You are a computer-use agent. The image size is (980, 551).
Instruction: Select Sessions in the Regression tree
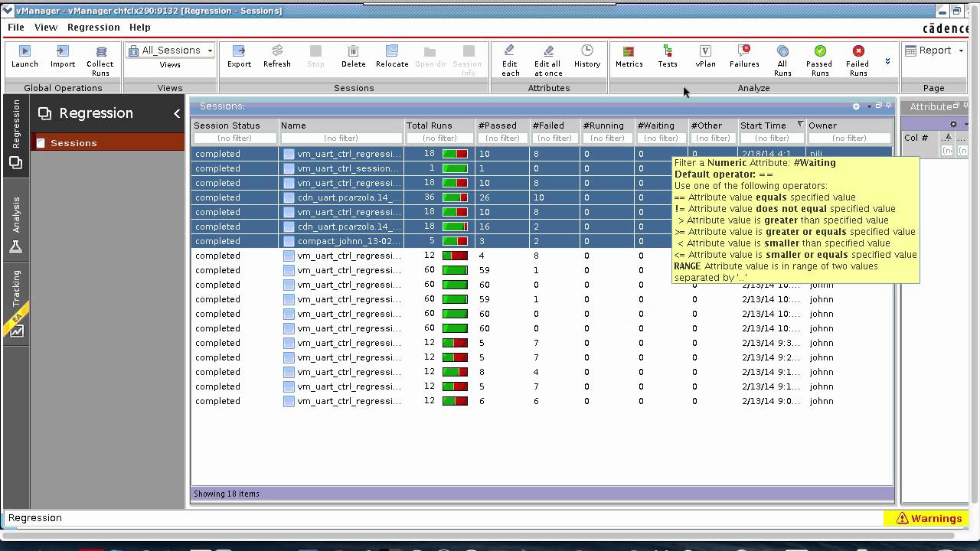click(73, 143)
